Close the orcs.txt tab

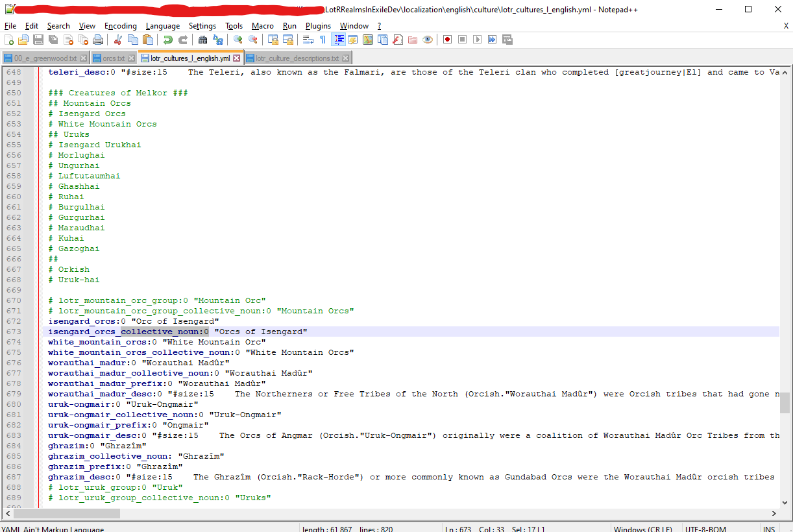pos(130,58)
